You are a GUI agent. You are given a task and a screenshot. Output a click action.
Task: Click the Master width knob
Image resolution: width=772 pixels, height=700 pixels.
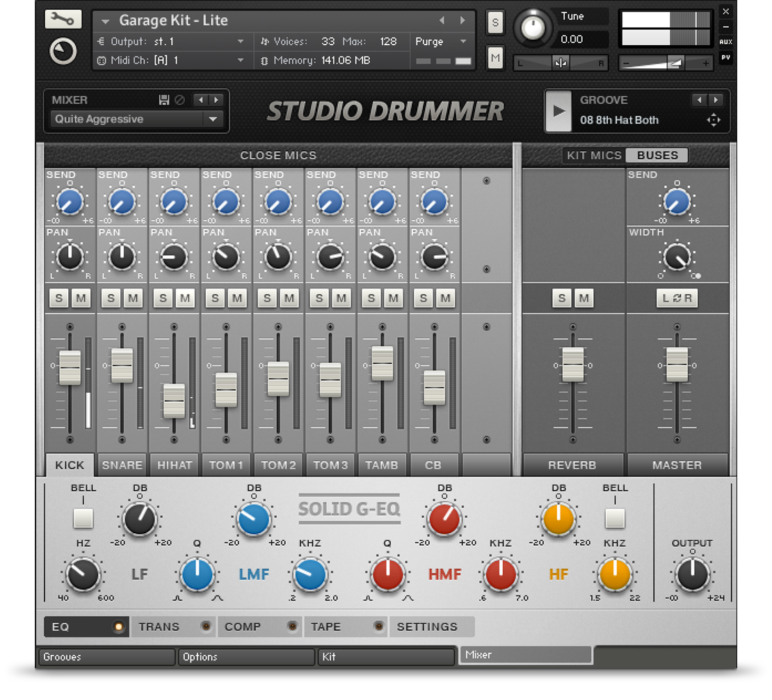tap(677, 257)
